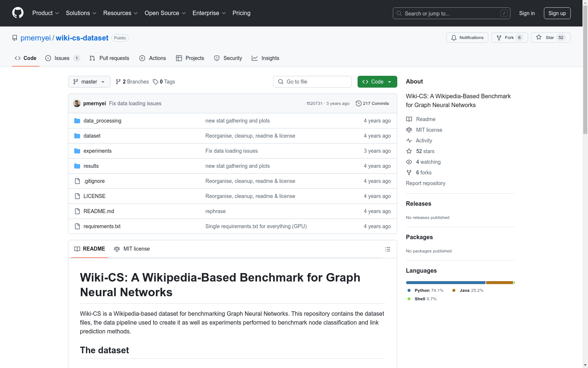Open the Pricing link
588x368 pixels.
pos(241,13)
